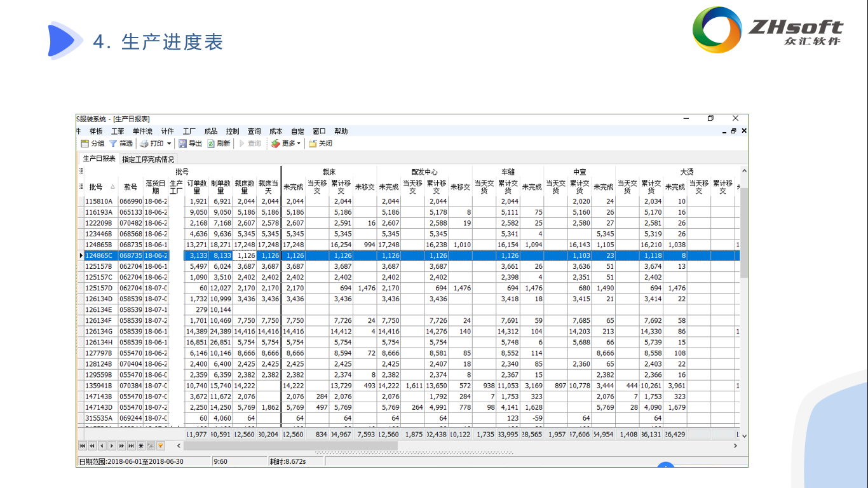The image size is (868, 488).
Task: Click the 导出 export icon
Action: click(182, 144)
